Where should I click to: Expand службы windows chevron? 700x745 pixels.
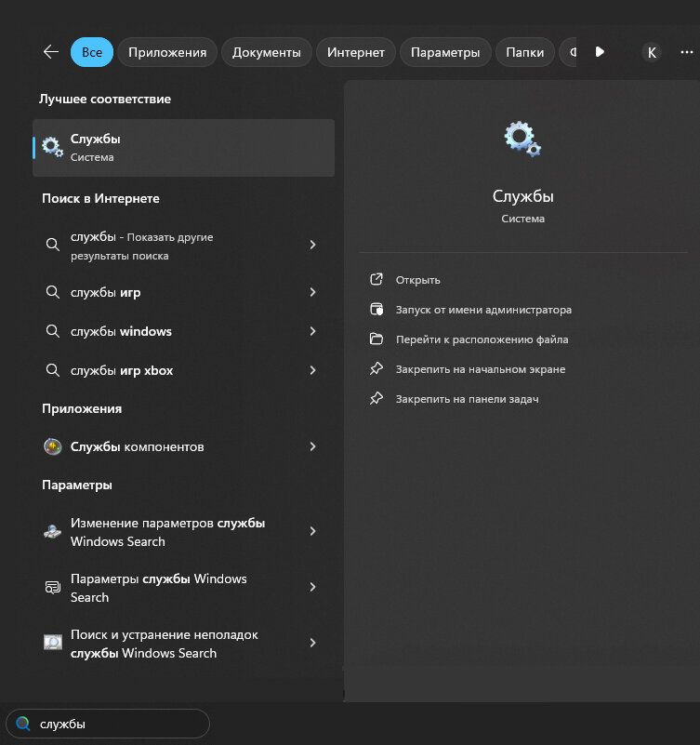pyautogui.click(x=312, y=331)
